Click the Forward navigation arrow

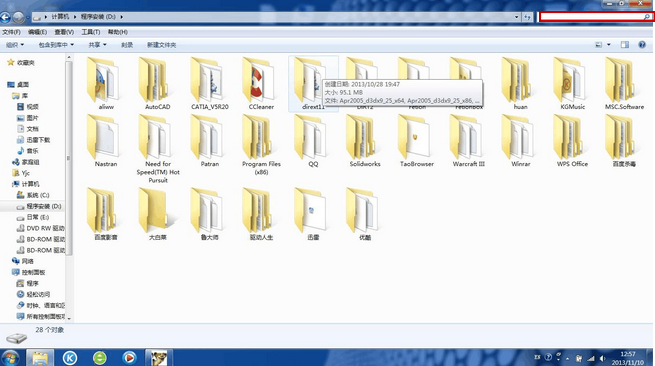pos(18,18)
